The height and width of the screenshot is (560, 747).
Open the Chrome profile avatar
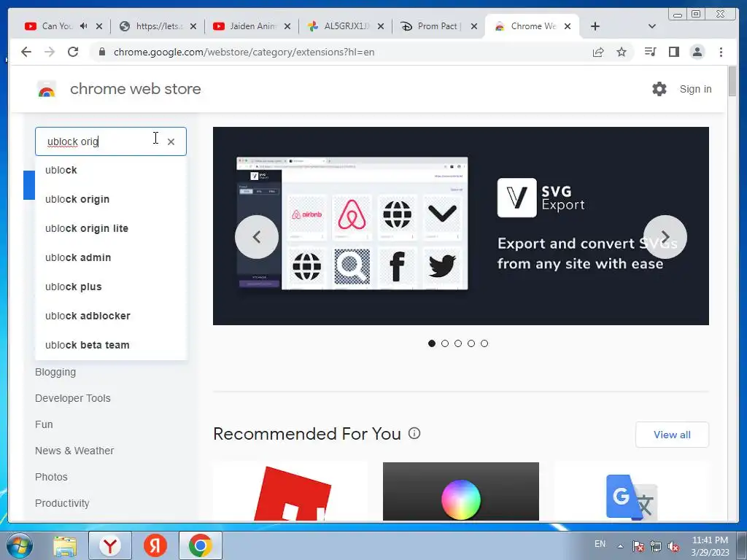(697, 52)
